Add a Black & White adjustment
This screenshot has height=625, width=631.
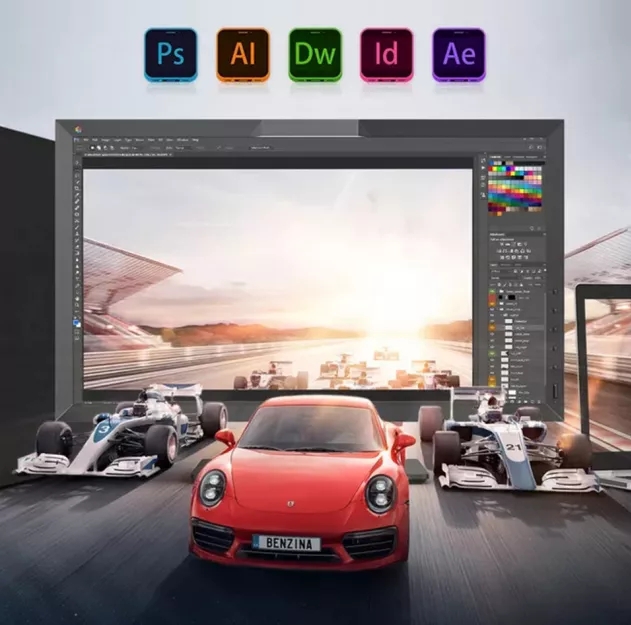click(511, 251)
